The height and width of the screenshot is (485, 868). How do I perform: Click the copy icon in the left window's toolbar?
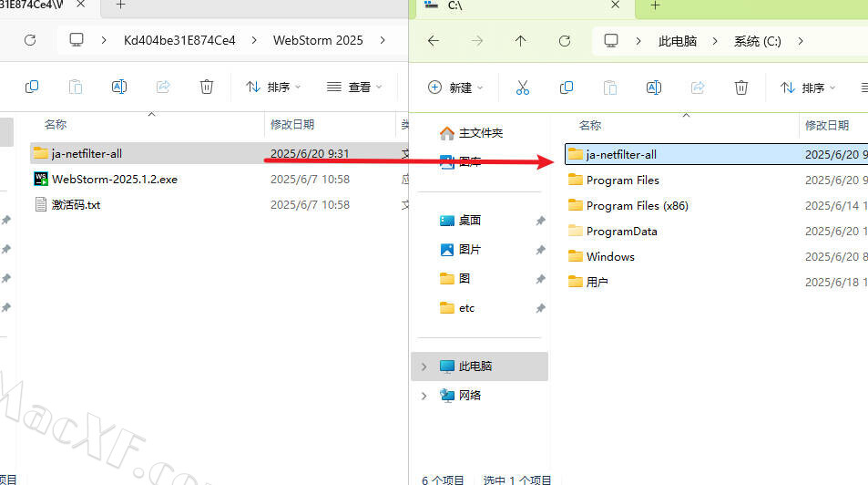pos(32,87)
